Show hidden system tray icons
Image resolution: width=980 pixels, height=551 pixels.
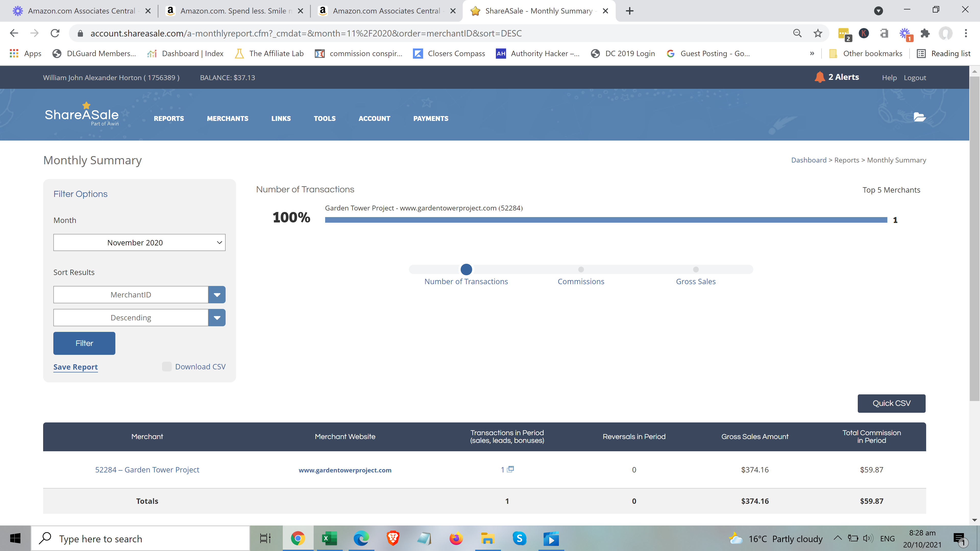[x=837, y=538]
